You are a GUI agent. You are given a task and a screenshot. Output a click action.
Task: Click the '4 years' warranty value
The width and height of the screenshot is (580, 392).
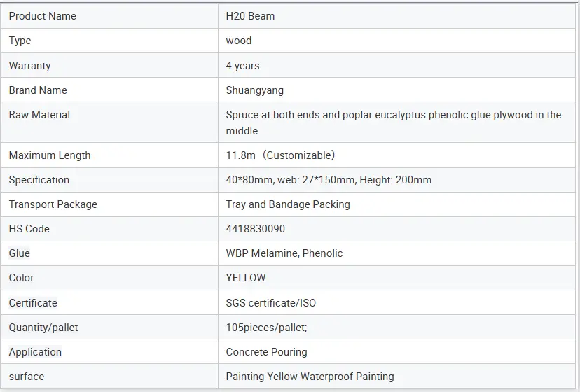point(242,66)
